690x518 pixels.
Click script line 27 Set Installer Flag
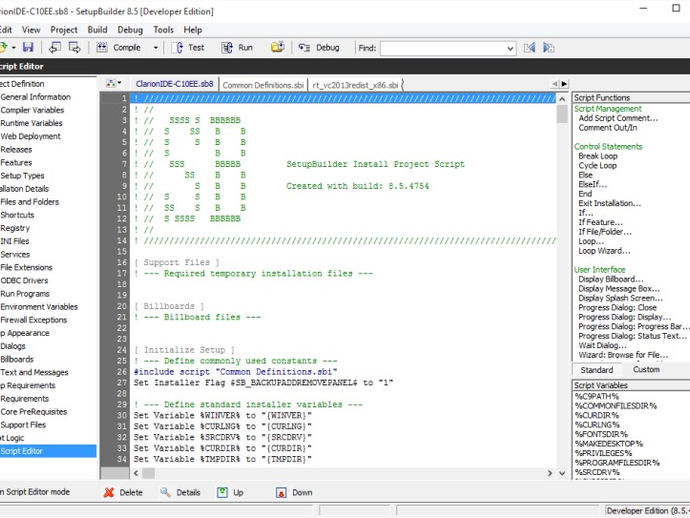(x=263, y=382)
